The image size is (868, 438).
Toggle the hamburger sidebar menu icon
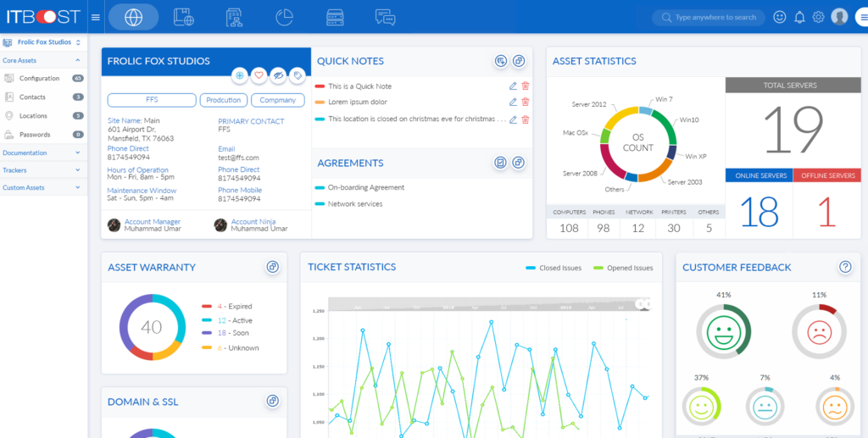[x=95, y=17]
